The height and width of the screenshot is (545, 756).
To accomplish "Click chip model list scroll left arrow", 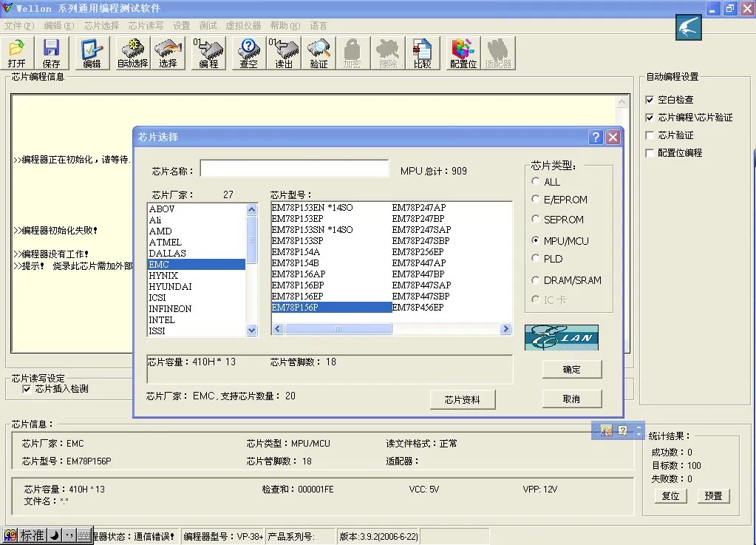I will [x=278, y=329].
